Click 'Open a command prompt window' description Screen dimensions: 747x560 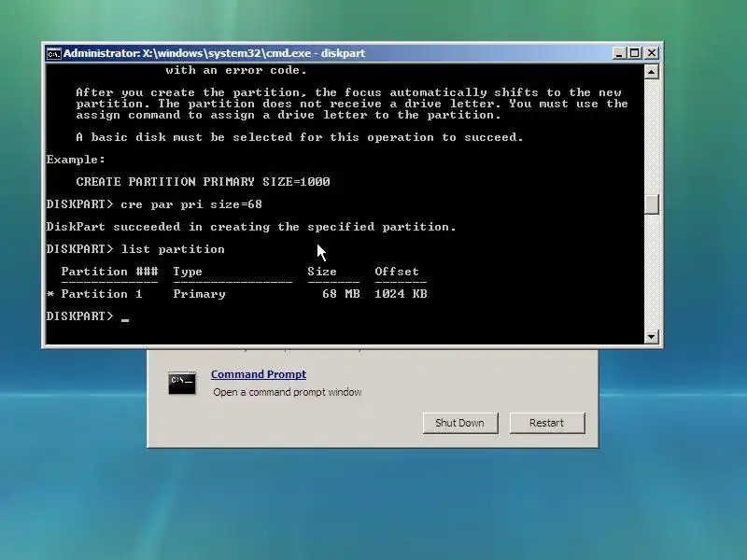pyautogui.click(x=288, y=392)
